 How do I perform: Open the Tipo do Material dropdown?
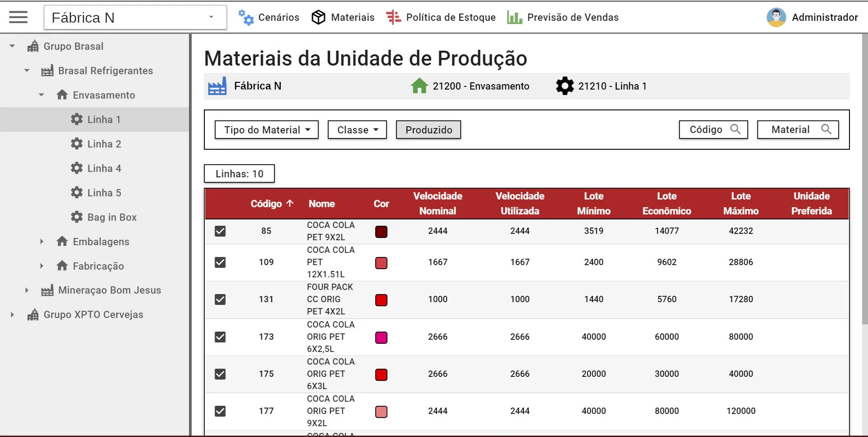point(267,130)
